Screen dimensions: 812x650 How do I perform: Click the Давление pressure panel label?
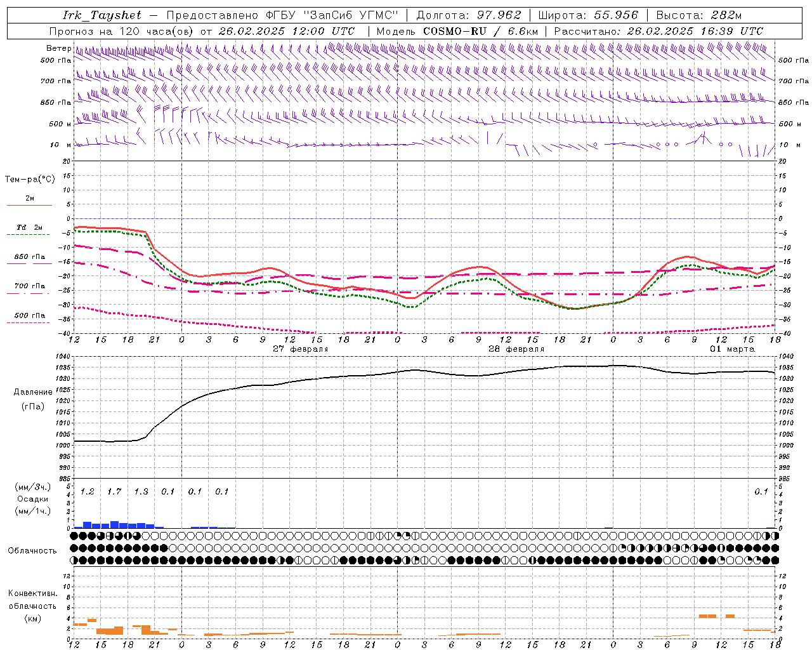(33, 392)
